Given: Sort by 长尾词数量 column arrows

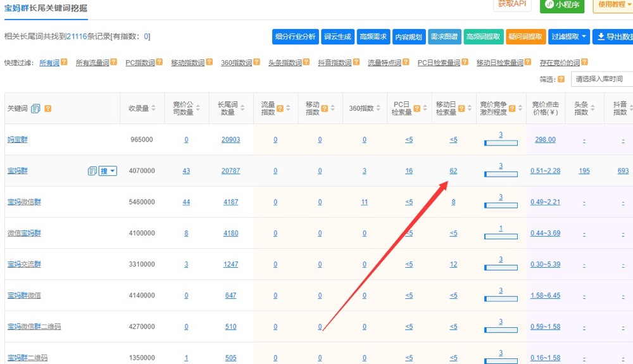Looking at the screenshot, I should coord(242,108).
